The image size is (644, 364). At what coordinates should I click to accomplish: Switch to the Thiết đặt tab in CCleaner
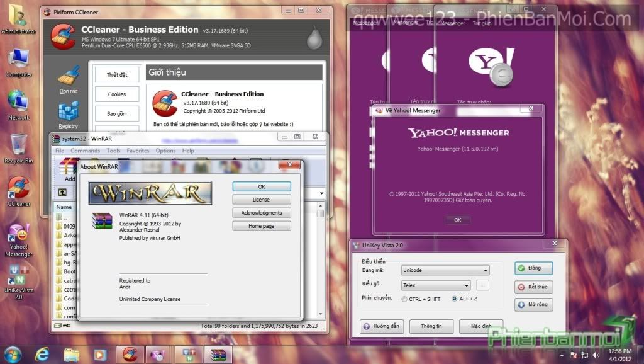click(117, 75)
